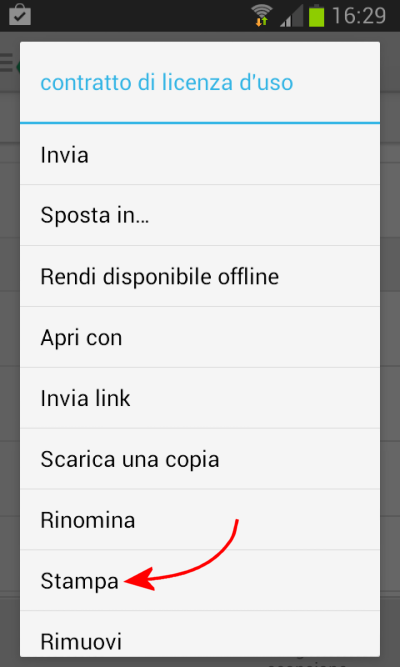Tap the green battery icon
The image size is (400, 667).
click(x=317, y=16)
